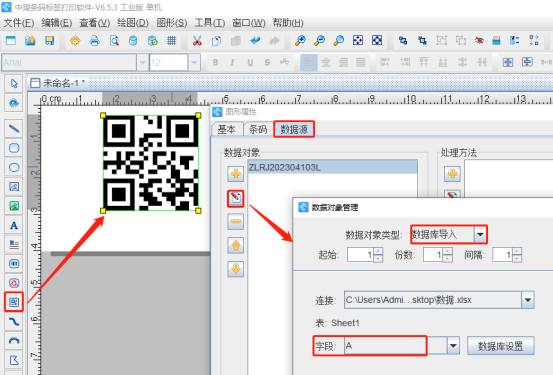Move data object up with arrow icon
This screenshot has width=553, height=375.
(x=236, y=246)
